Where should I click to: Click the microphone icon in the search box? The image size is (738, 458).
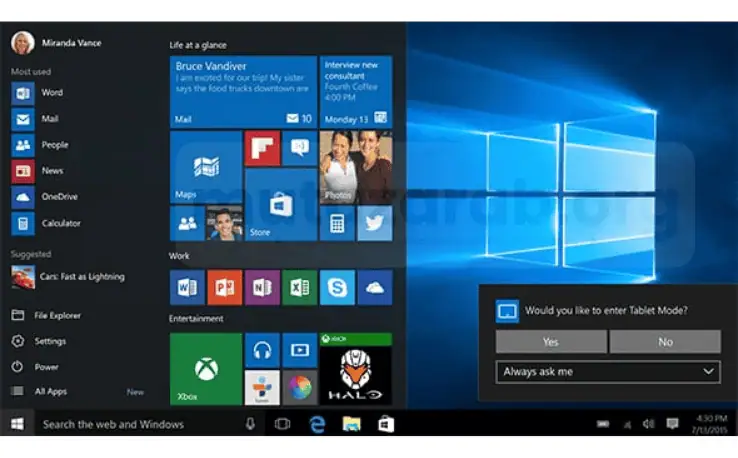[250, 424]
